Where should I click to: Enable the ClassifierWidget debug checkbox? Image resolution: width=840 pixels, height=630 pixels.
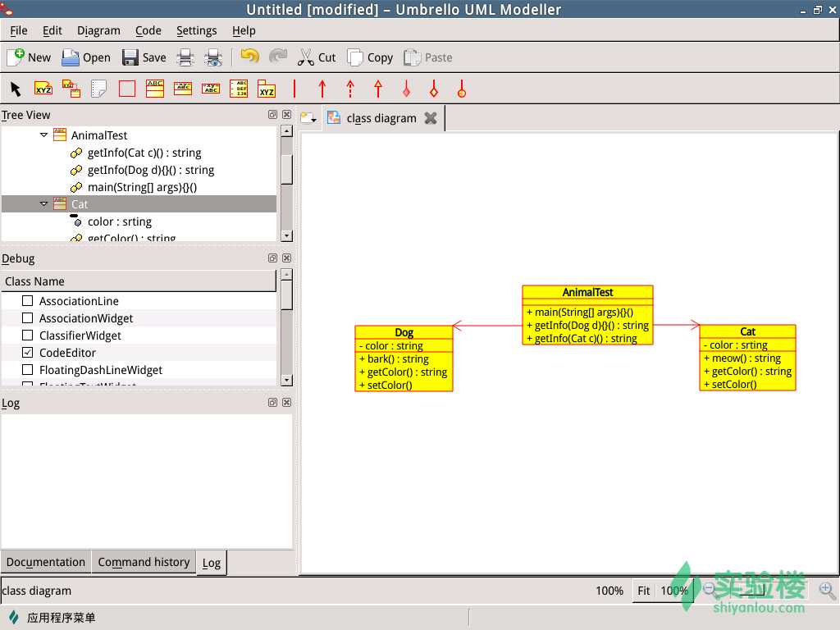tap(27, 335)
